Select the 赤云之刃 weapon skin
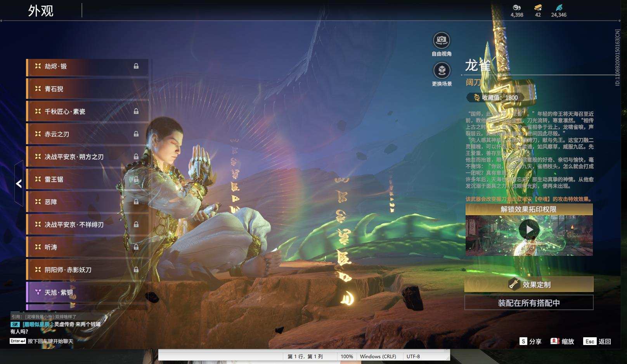 pos(87,134)
